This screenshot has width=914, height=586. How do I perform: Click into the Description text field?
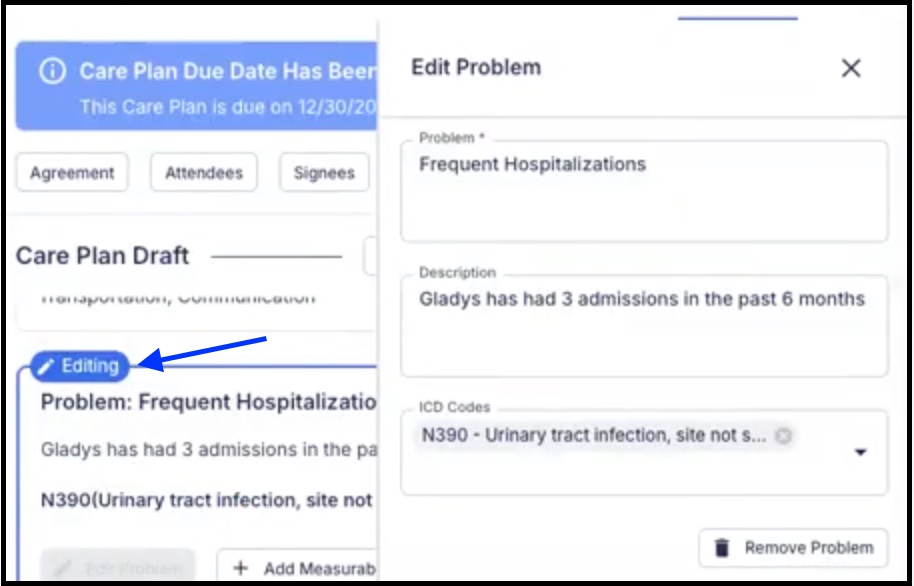pyautogui.click(x=644, y=325)
